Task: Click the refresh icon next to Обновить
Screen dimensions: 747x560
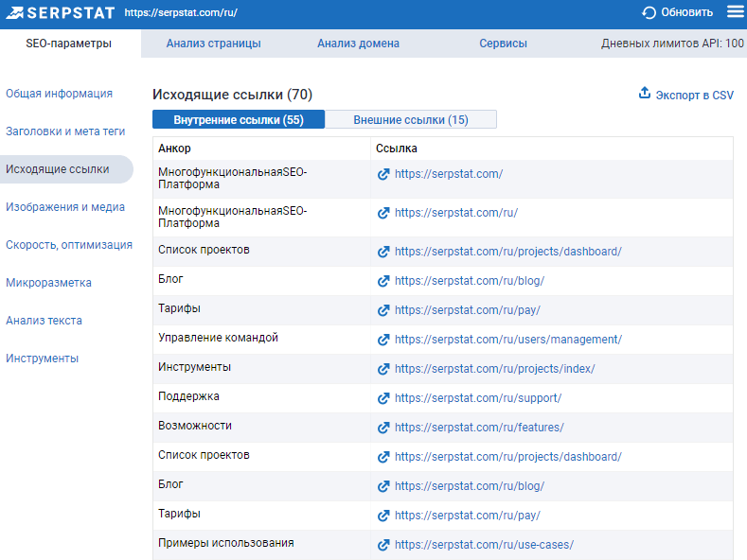Action: [649, 13]
